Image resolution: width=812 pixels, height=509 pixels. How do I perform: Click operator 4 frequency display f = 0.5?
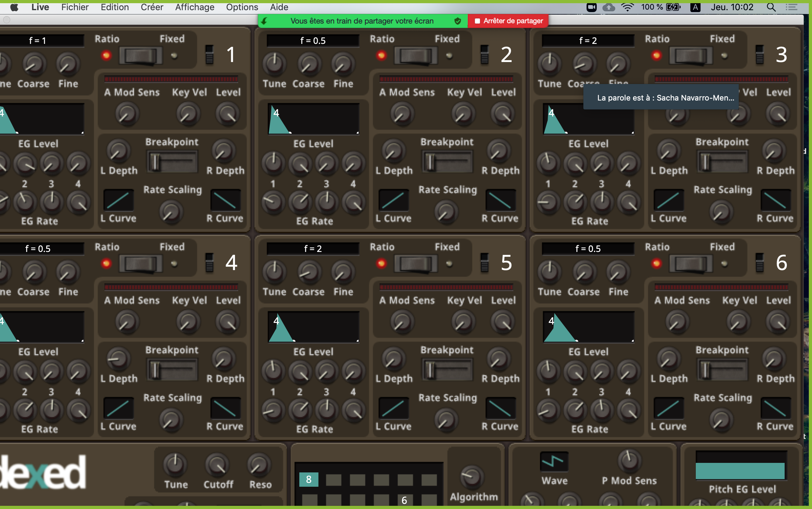[40, 248]
